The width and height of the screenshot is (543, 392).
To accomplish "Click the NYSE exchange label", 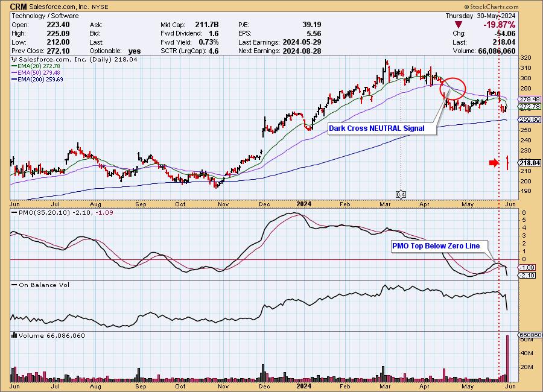I will coord(100,7).
